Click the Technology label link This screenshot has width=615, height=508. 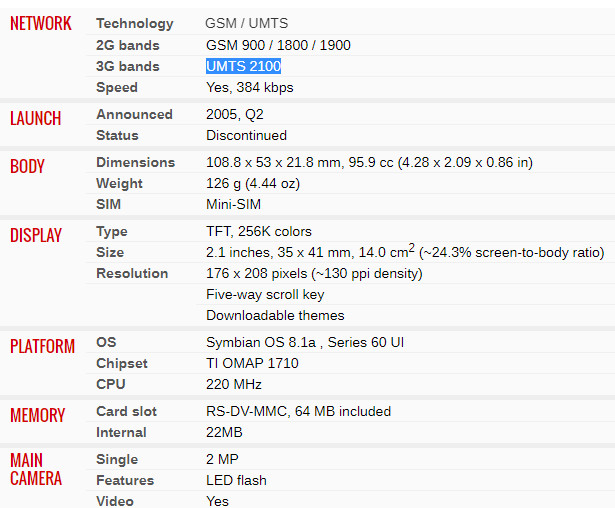(135, 24)
